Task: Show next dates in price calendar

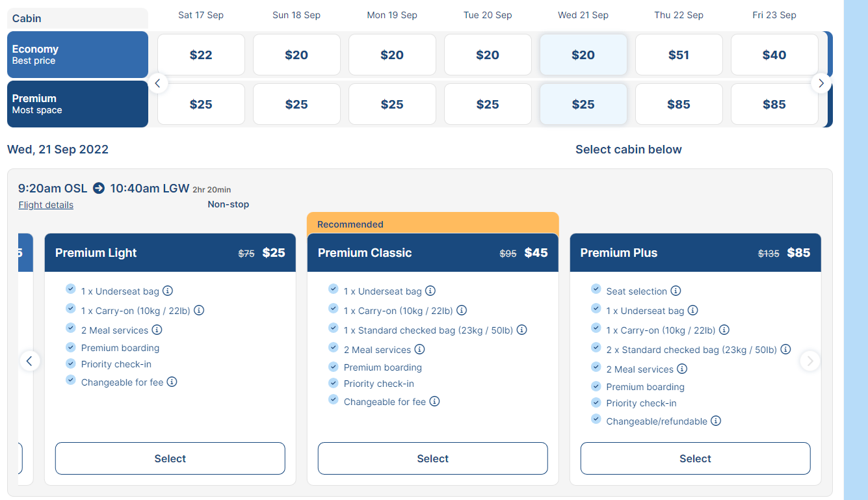Action: coord(821,83)
